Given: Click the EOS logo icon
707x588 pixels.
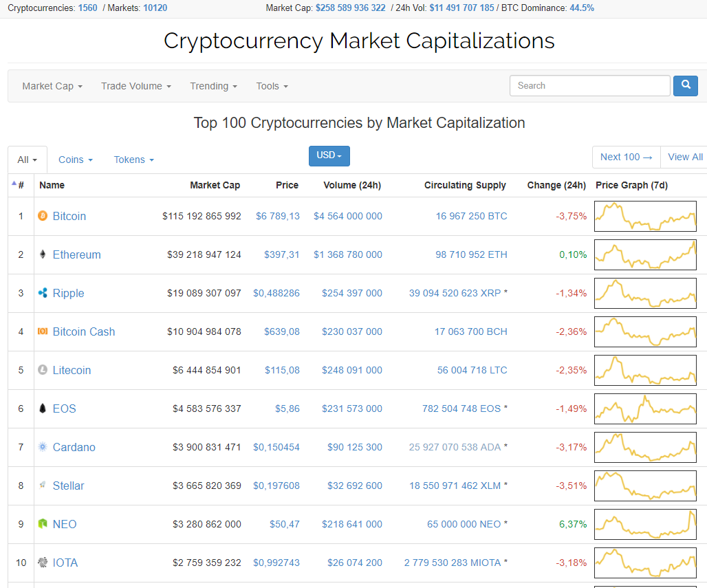Looking at the screenshot, I should (x=43, y=409).
